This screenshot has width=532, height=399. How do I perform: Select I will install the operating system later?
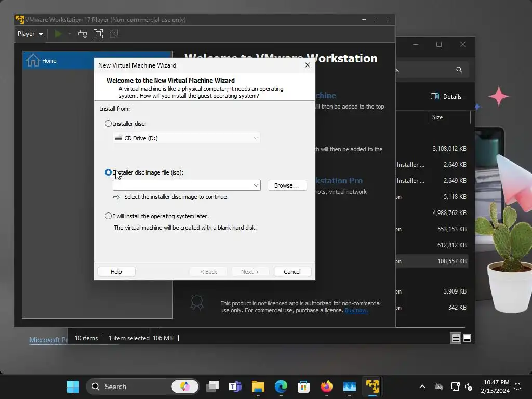[x=108, y=216]
